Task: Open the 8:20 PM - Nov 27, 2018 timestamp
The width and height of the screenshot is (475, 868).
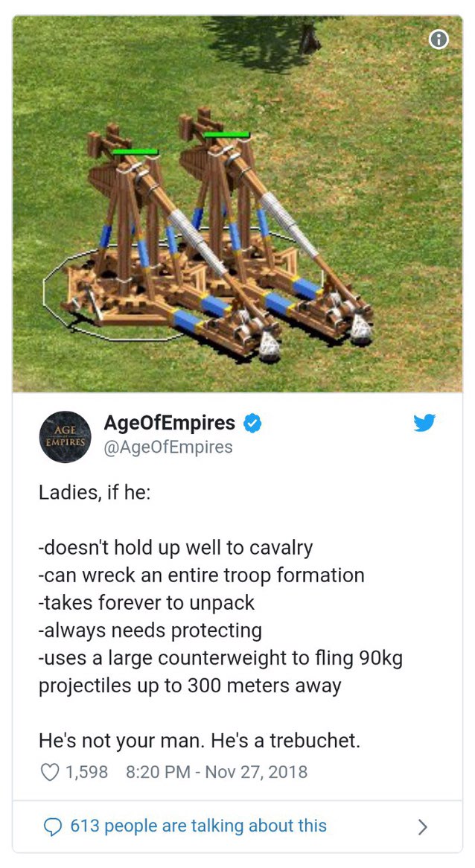Action: (x=217, y=772)
